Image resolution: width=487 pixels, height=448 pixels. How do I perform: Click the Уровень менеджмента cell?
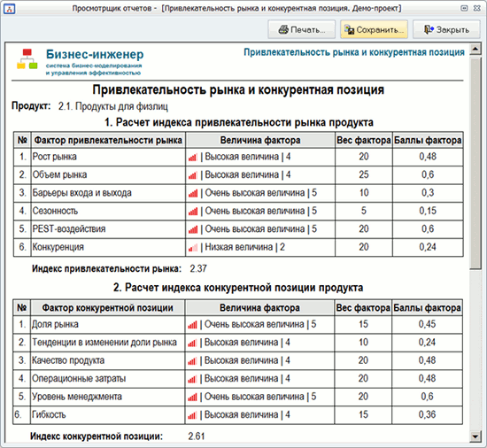click(x=108, y=397)
